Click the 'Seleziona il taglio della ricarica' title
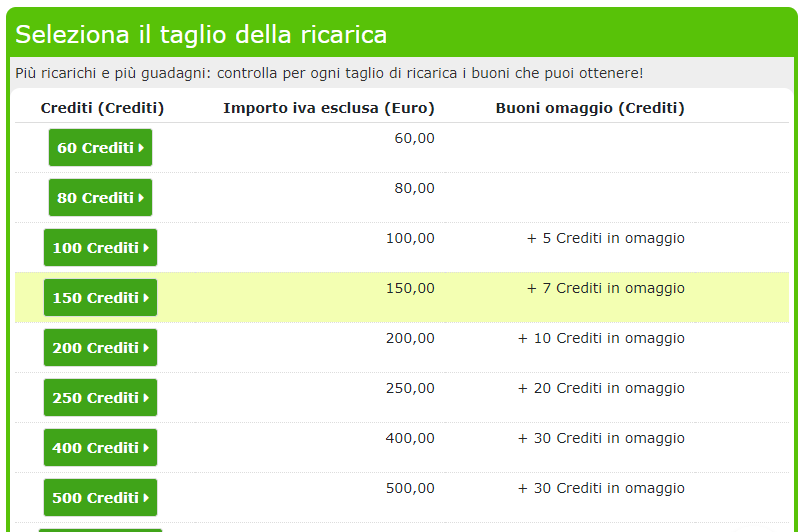Viewport: 801px width, 532px height. pyautogui.click(x=201, y=35)
